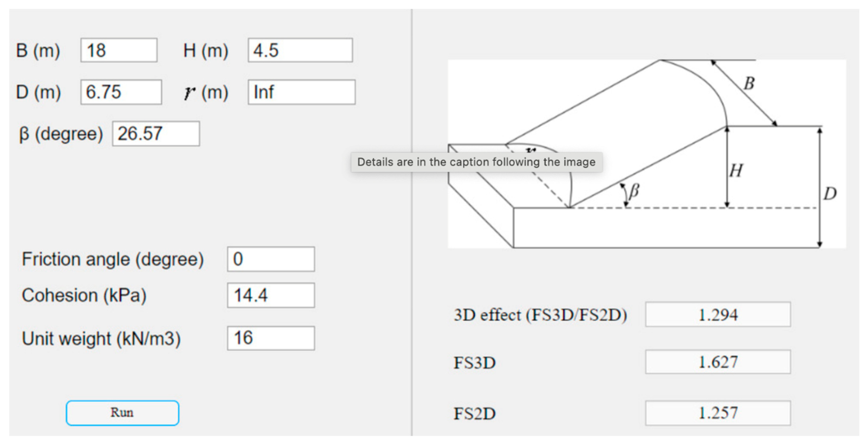
Task: Click the Friction angle input field
Action: coord(271,259)
